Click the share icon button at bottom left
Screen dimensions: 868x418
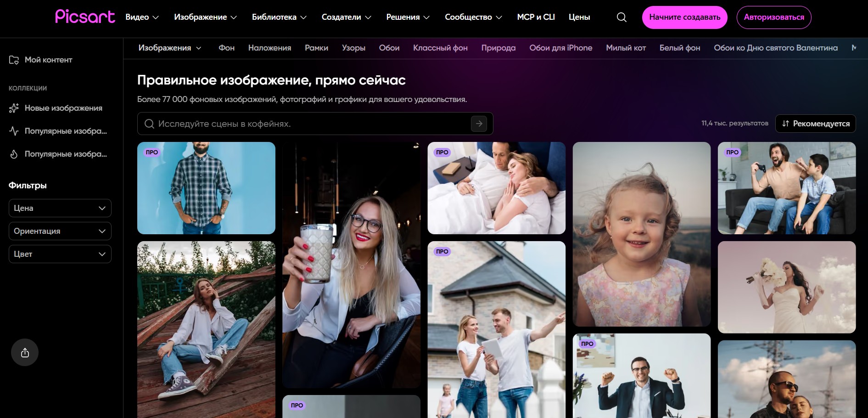(x=25, y=352)
